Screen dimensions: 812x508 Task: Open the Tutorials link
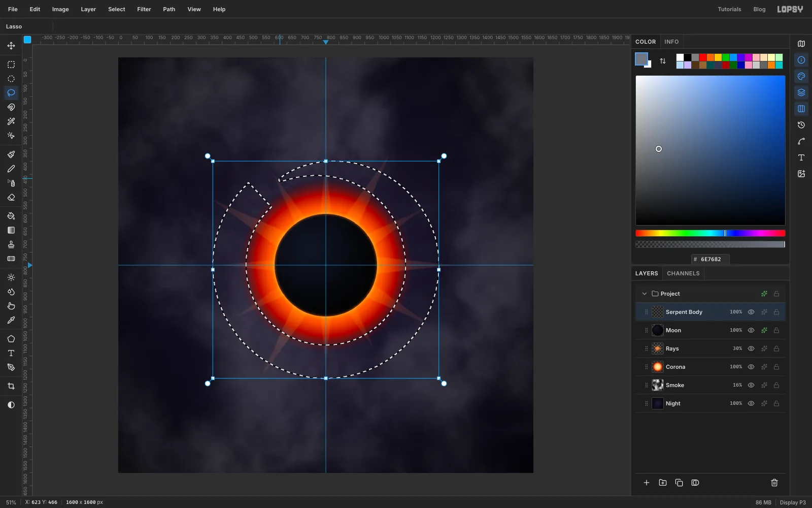pos(729,9)
